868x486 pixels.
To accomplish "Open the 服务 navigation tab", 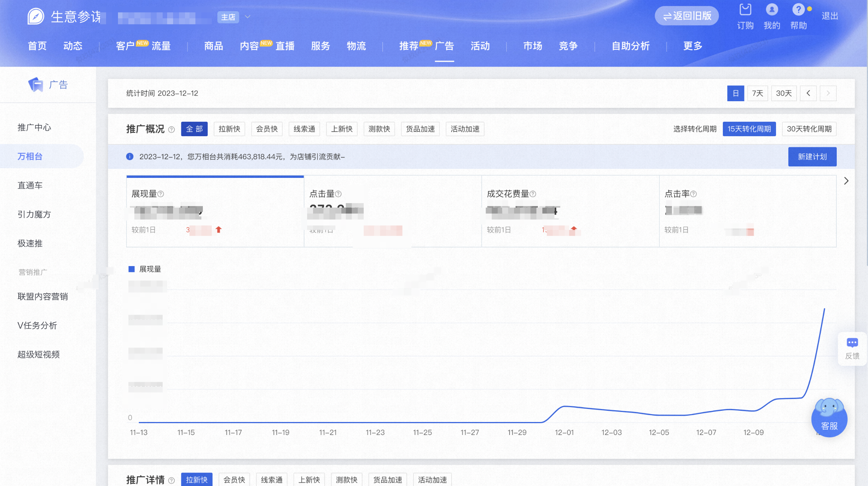I will tap(320, 46).
